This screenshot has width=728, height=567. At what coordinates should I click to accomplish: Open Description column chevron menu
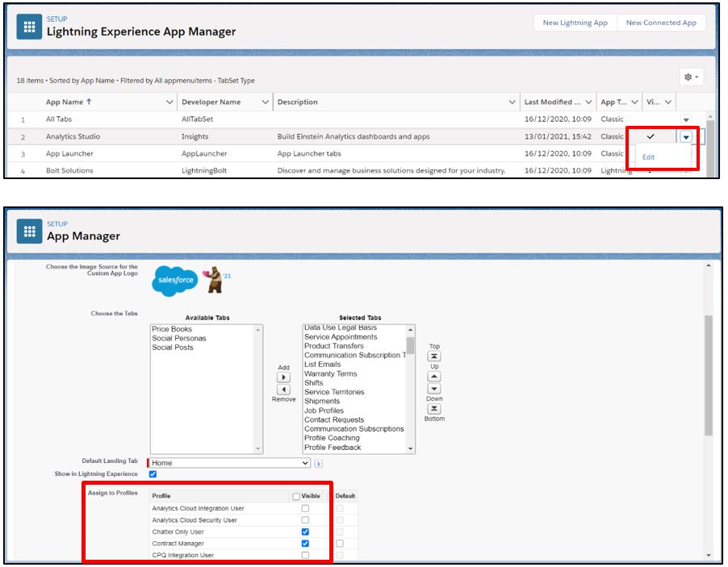pyautogui.click(x=513, y=102)
